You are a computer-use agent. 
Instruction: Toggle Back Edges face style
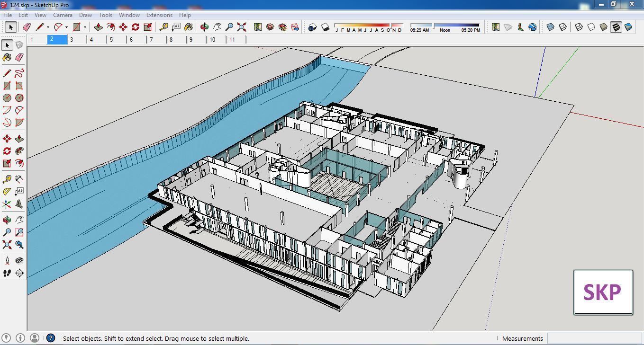click(563, 27)
